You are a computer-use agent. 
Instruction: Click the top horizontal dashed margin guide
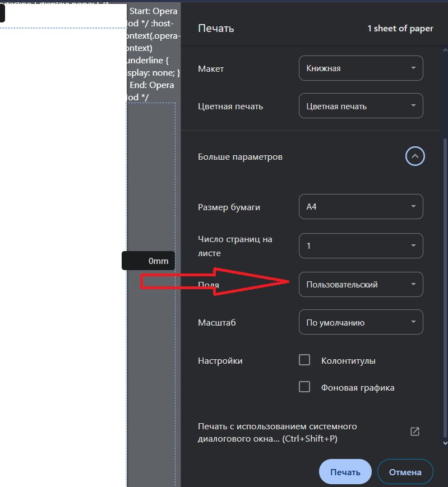(62, 28)
